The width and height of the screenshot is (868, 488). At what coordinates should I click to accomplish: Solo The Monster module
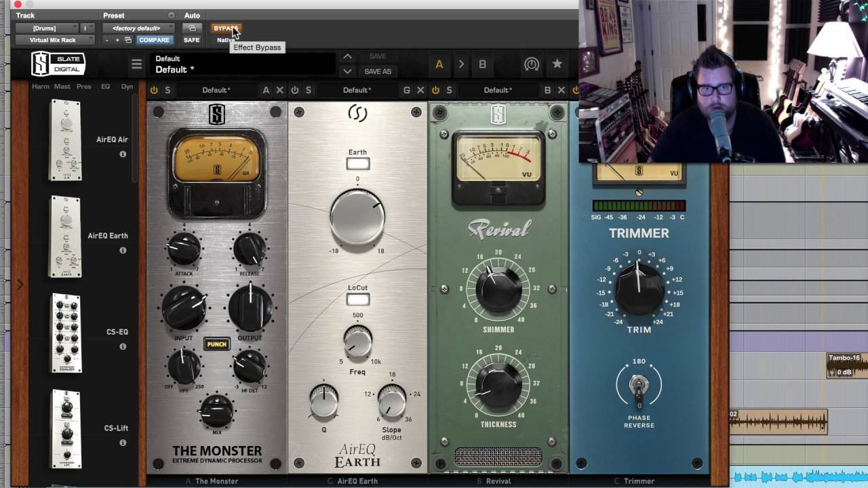(167, 90)
